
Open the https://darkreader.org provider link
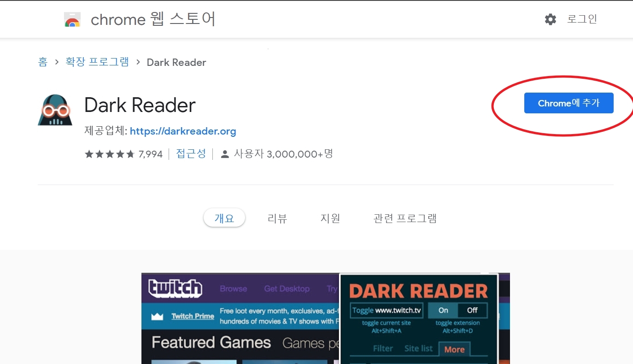coord(183,131)
